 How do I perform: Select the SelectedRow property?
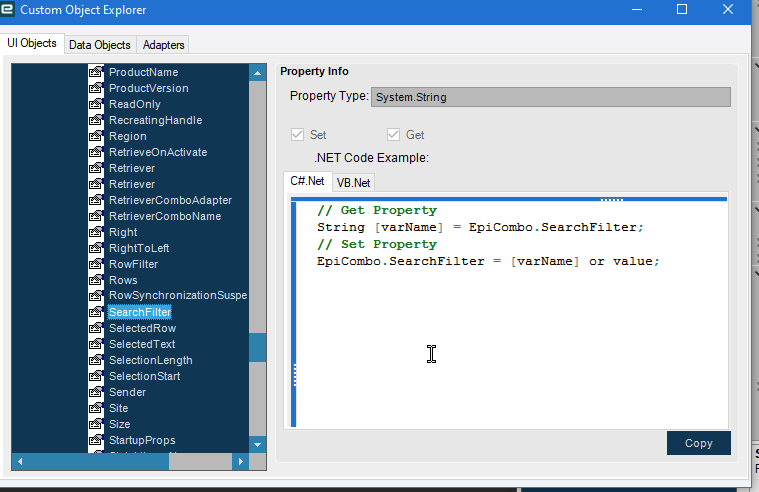click(x=142, y=328)
